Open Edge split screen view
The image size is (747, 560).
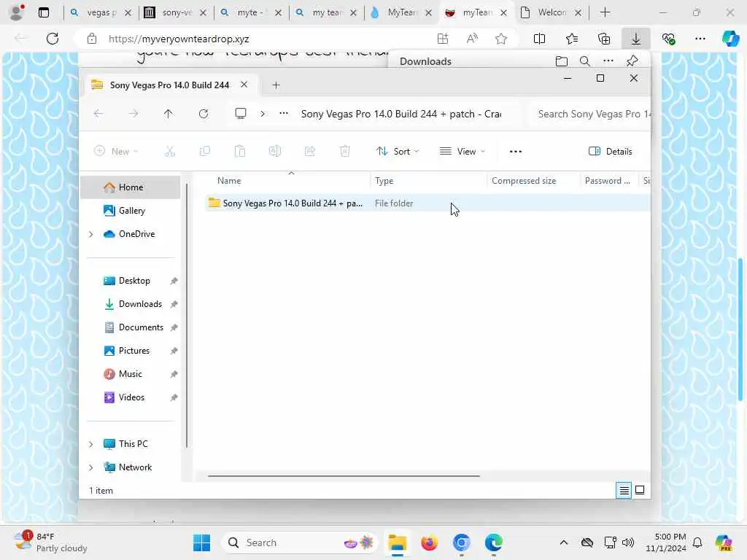point(539,39)
